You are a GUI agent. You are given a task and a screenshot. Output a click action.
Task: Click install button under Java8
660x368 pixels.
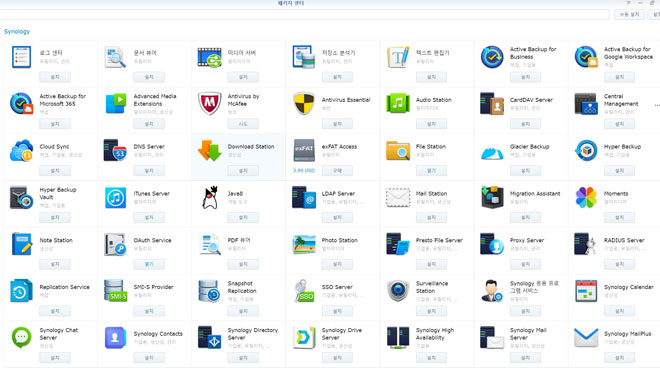[x=243, y=217]
